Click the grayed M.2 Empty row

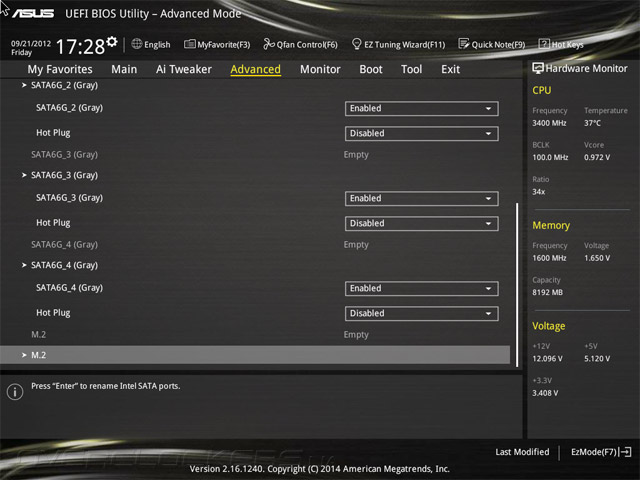(200, 335)
